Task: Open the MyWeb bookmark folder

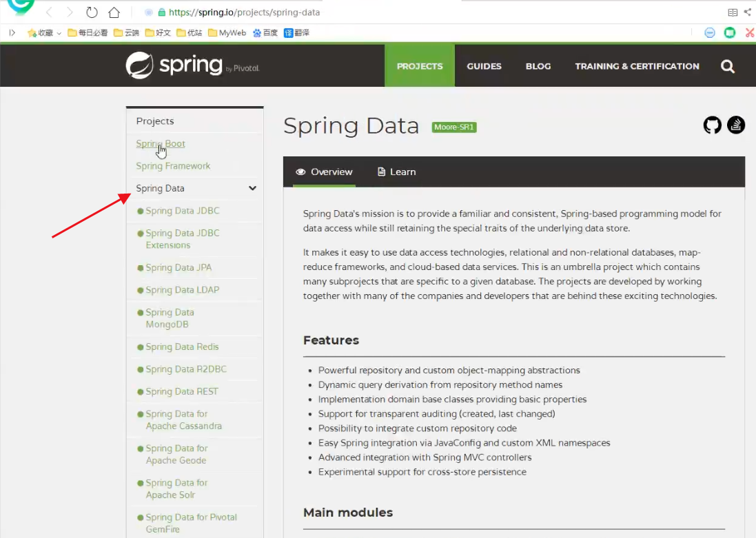Action: point(227,33)
